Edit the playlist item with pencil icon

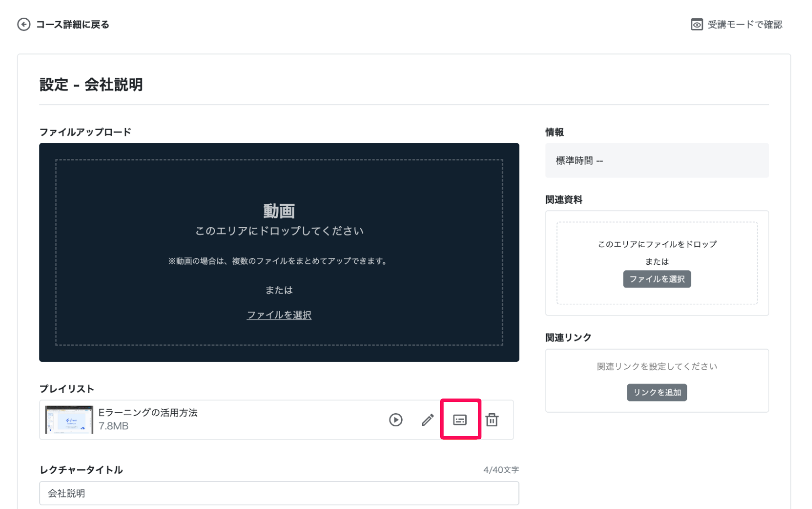[427, 420]
